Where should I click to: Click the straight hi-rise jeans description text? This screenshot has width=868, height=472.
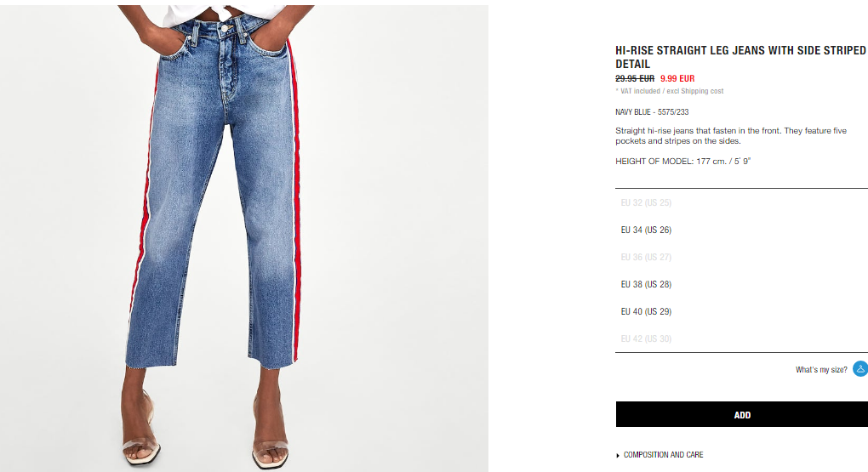731,135
